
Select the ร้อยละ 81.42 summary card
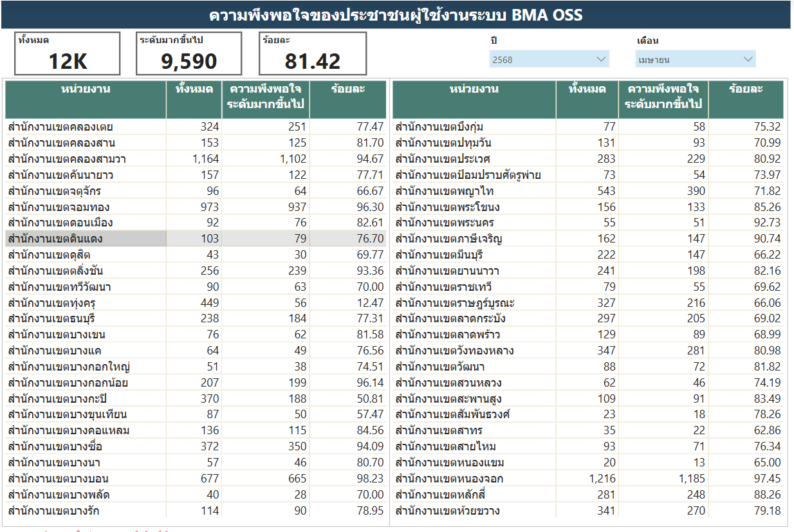[x=313, y=53]
